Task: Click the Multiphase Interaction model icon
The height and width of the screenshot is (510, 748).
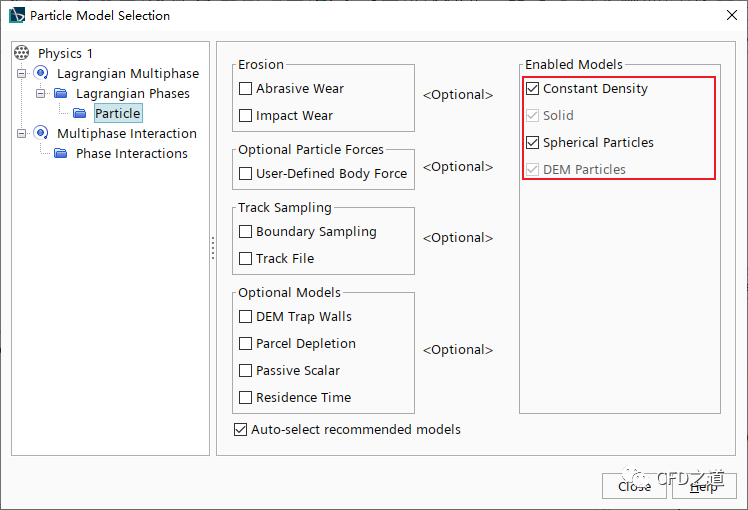Action: tap(41, 133)
